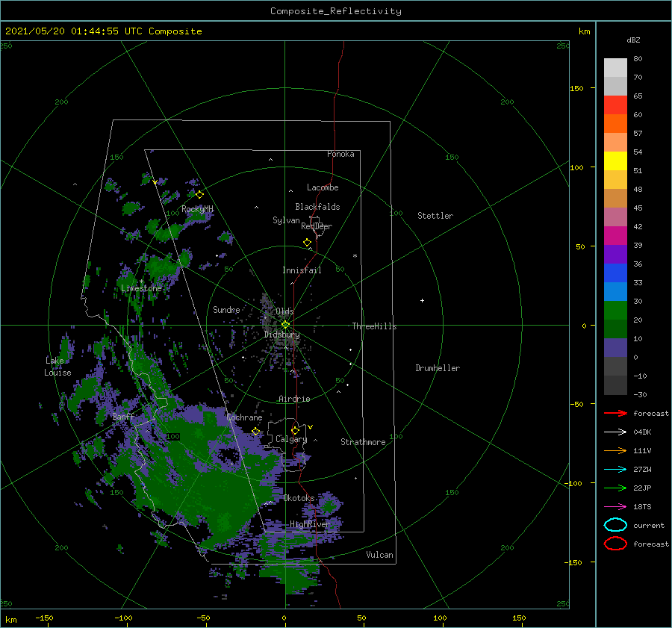Click the red forecast ellipse symbol
This screenshot has width=672, height=628.
point(615,544)
